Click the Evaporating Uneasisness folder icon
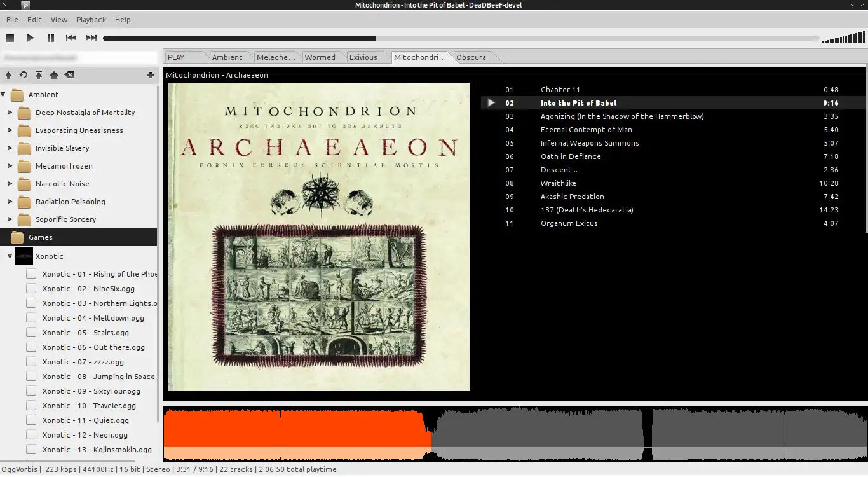This screenshot has width=868, height=477. point(25,130)
